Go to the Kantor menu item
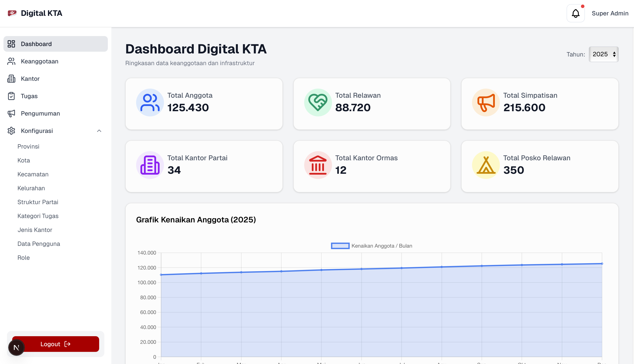Viewport: 634px width, 364px height. (30, 79)
